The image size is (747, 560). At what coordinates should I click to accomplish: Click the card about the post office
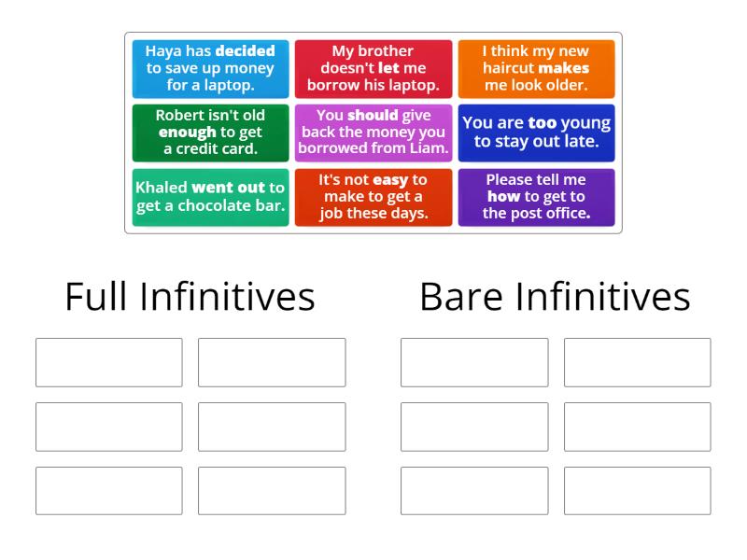[537, 197]
